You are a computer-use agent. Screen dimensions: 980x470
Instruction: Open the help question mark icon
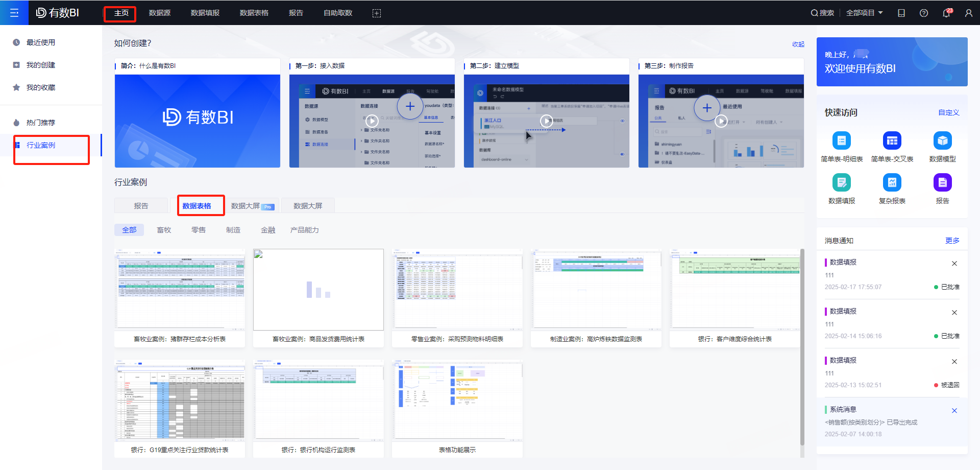pyautogui.click(x=923, y=13)
